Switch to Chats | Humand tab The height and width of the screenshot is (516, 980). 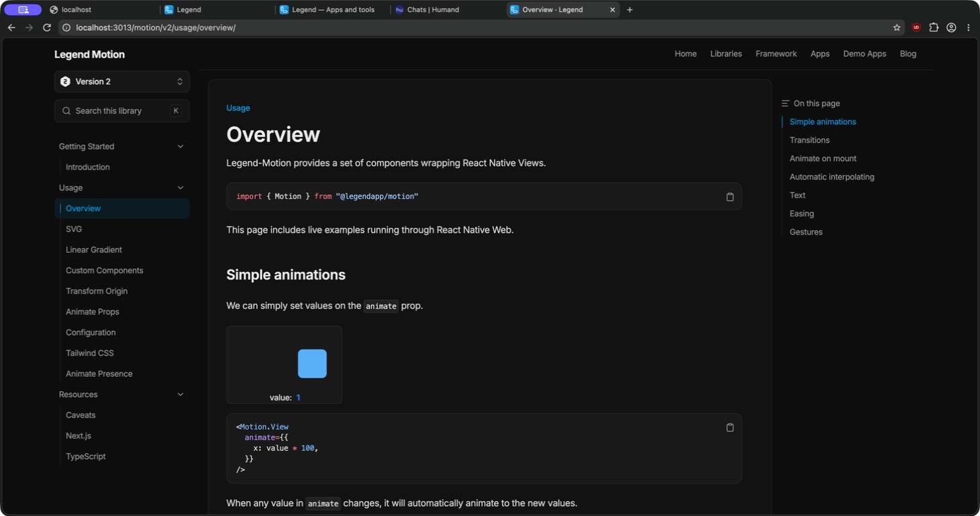click(x=447, y=9)
